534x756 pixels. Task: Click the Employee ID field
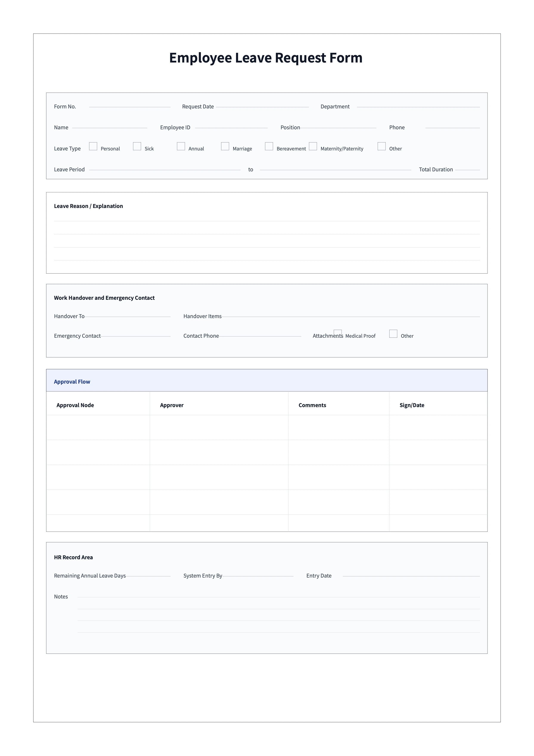(231, 127)
